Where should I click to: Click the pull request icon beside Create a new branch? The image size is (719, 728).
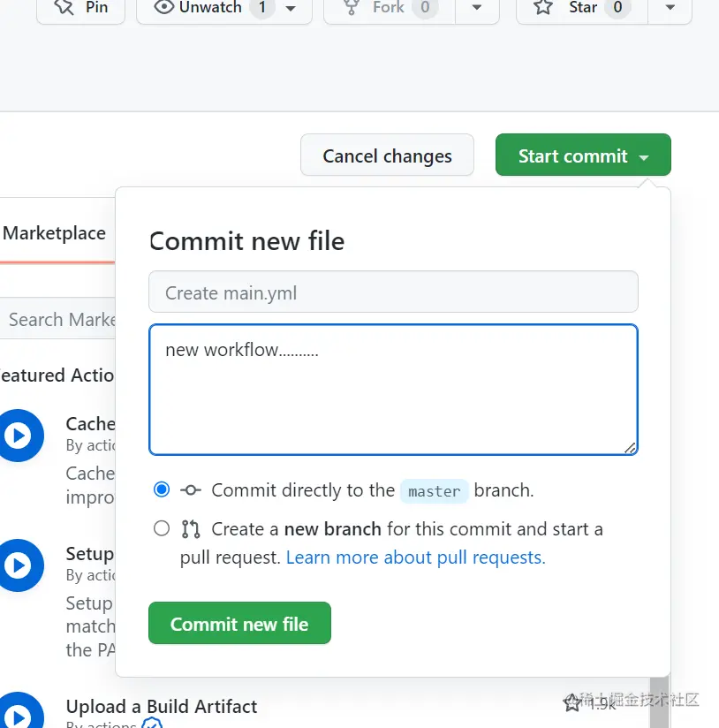pos(191,529)
